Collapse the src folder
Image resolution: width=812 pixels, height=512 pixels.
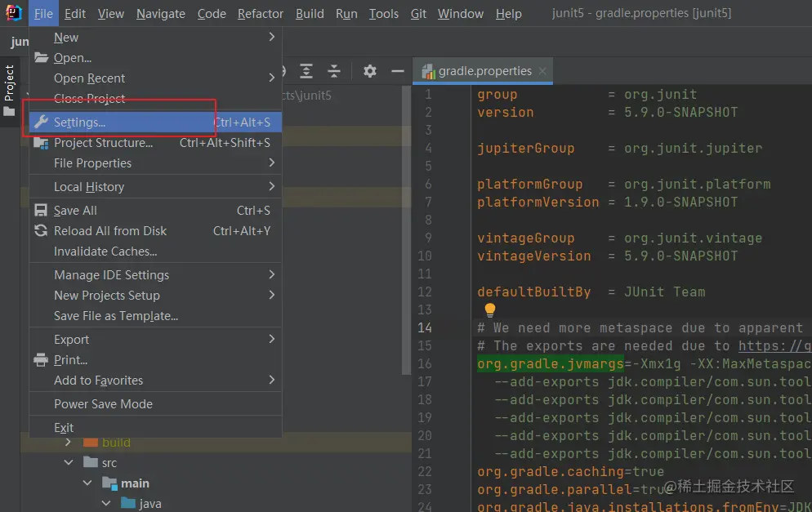(x=69, y=462)
